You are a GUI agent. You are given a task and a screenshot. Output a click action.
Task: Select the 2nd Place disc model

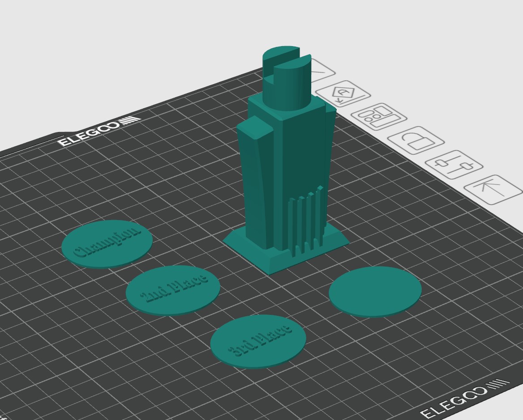click(173, 290)
